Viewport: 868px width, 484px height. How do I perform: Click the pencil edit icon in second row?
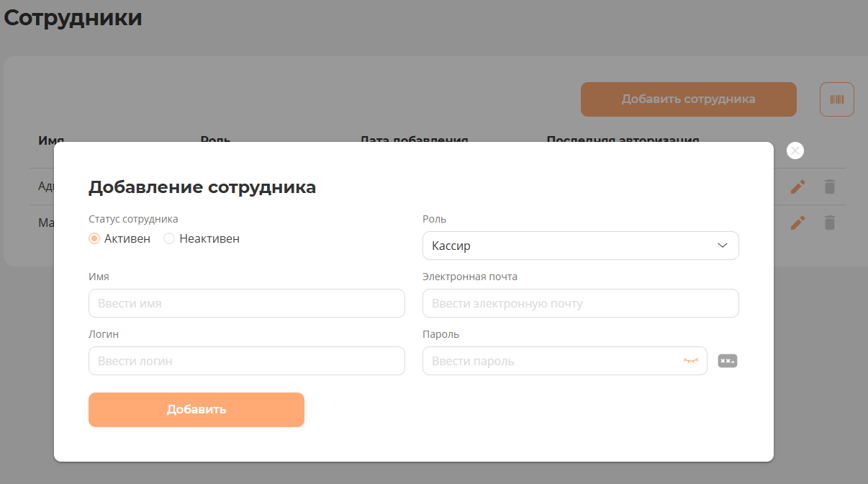click(x=797, y=223)
